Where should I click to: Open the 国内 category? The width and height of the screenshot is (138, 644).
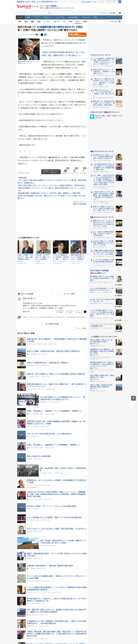[26, 21]
